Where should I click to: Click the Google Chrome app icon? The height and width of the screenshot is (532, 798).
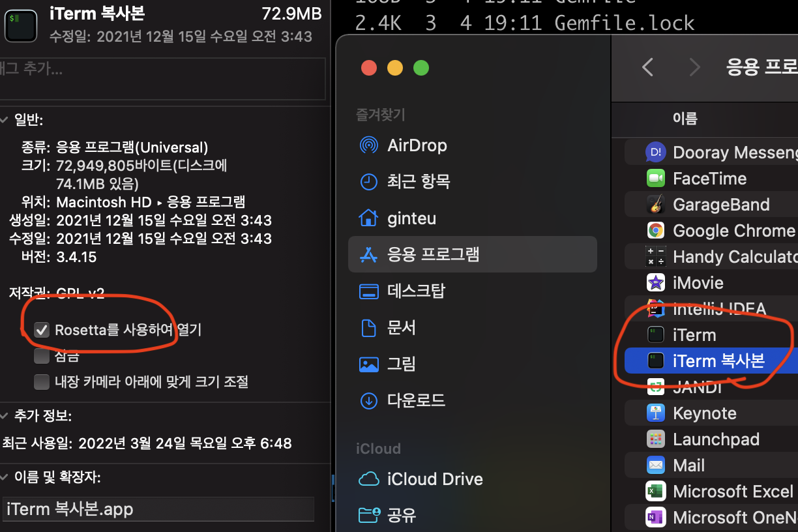click(x=655, y=231)
